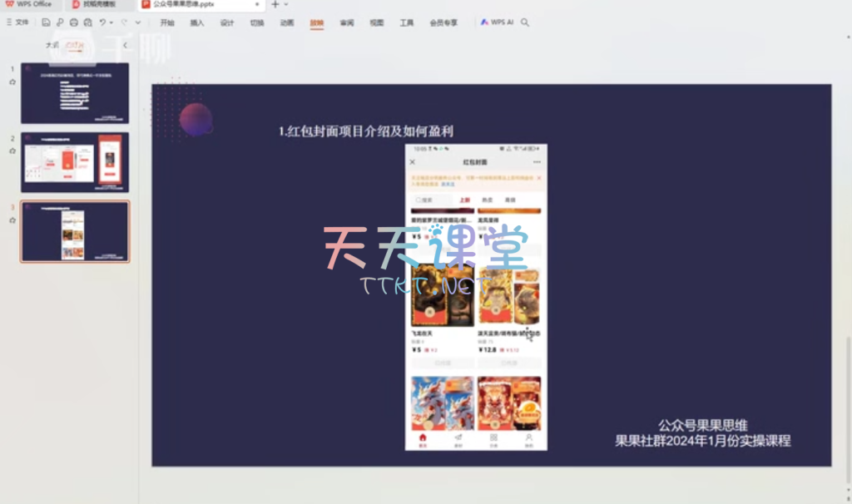Click the print icon in quick toolbar
Screen dimensions: 852x504
74,22
